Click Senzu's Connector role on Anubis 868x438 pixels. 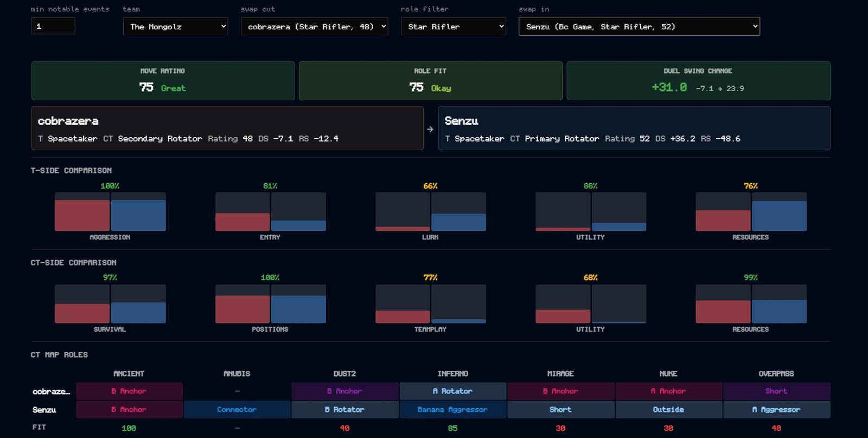click(x=237, y=409)
